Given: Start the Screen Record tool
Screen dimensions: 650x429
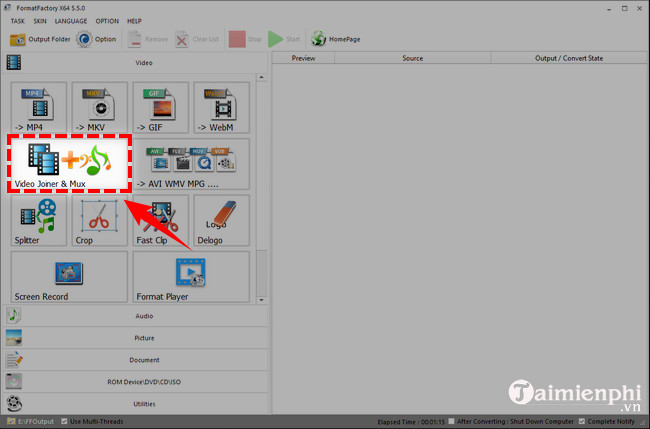Looking at the screenshot, I should click(69, 277).
